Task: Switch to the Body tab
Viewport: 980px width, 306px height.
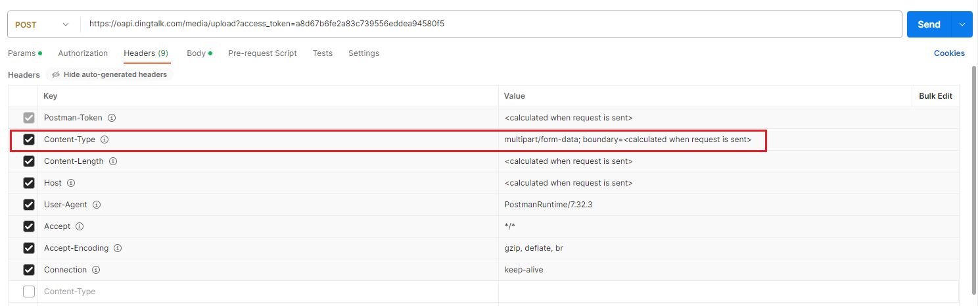Action: click(x=197, y=53)
